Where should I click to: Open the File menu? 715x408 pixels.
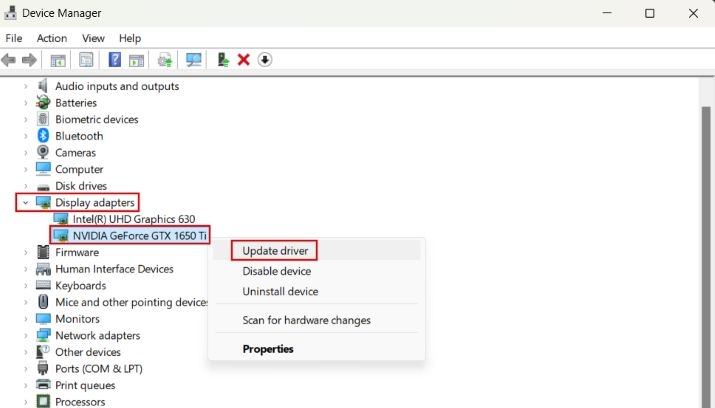14,38
